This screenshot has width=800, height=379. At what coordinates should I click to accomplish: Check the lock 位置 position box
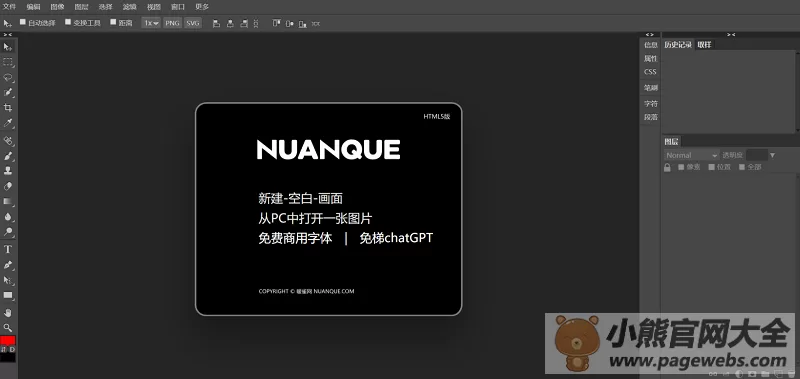712,167
